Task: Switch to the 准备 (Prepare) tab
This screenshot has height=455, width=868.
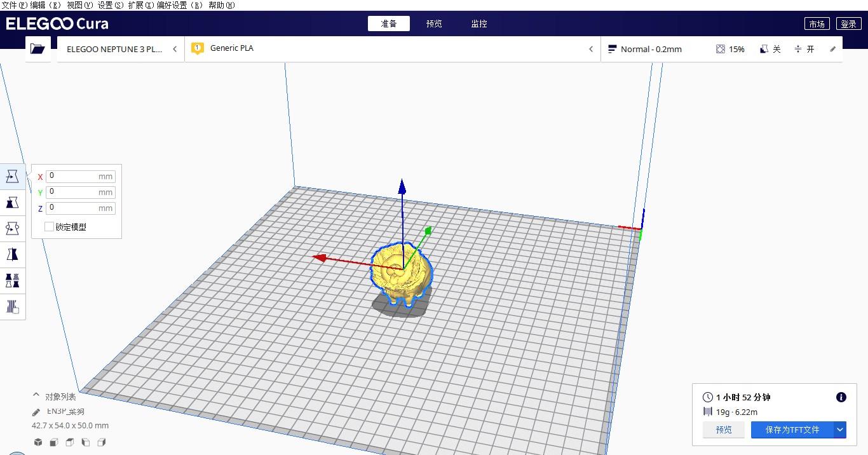Action: click(389, 24)
